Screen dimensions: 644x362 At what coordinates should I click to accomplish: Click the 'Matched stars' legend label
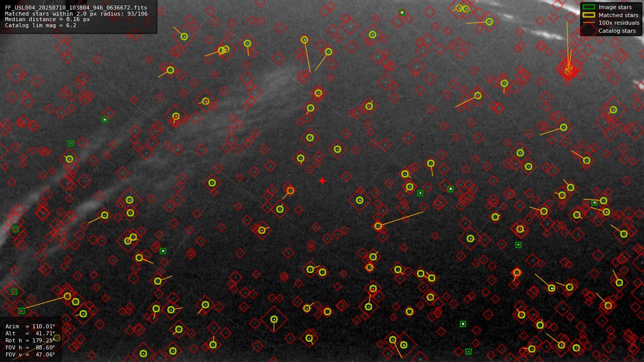[618, 15]
